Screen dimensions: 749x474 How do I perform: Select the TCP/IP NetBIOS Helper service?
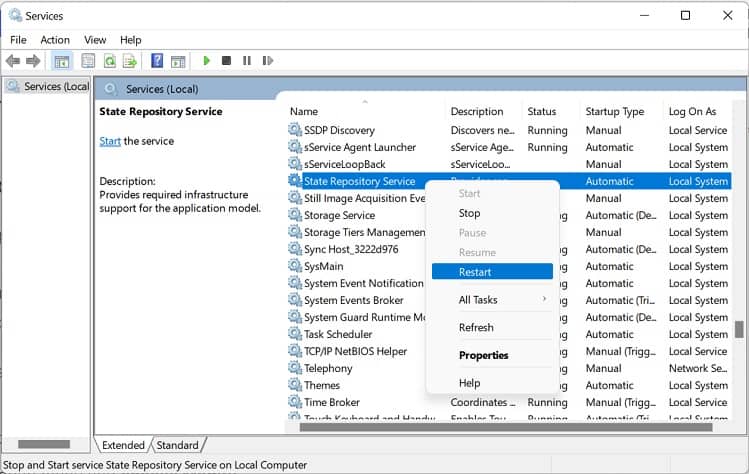click(x=355, y=351)
